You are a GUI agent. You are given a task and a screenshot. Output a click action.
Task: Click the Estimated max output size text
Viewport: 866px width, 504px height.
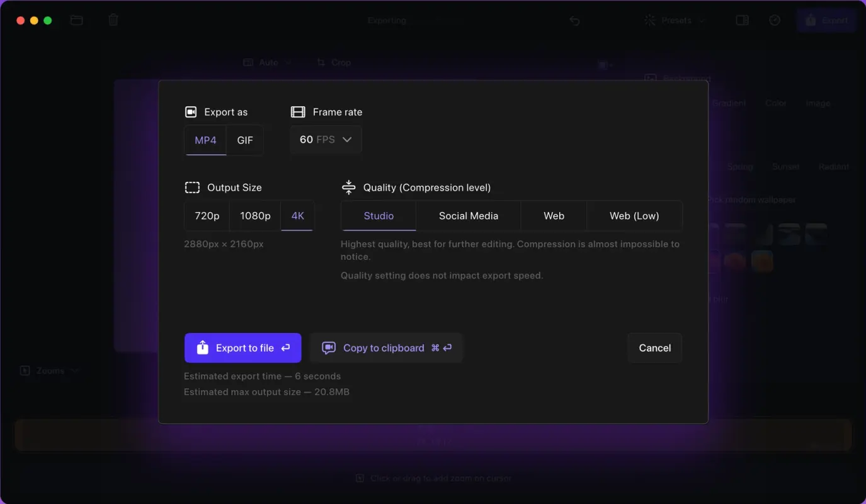pos(266,392)
